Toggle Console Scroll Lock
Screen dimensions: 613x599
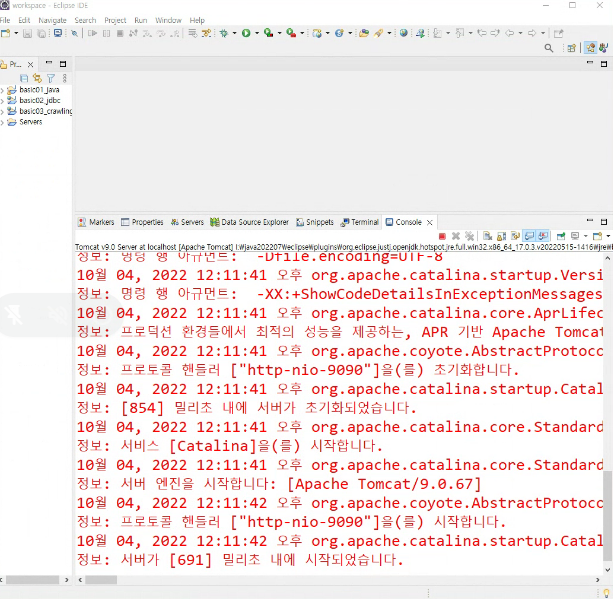click(501, 236)
